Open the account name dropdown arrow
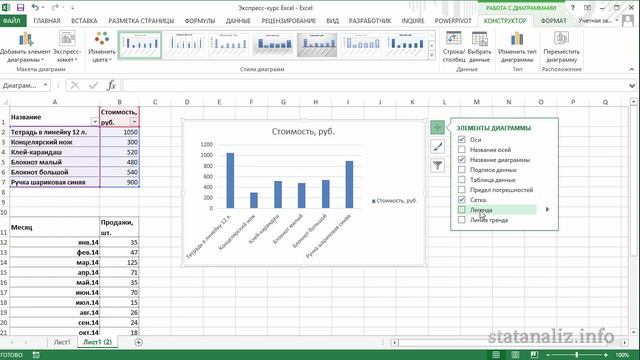640x360 pixels. click(617, 20)
